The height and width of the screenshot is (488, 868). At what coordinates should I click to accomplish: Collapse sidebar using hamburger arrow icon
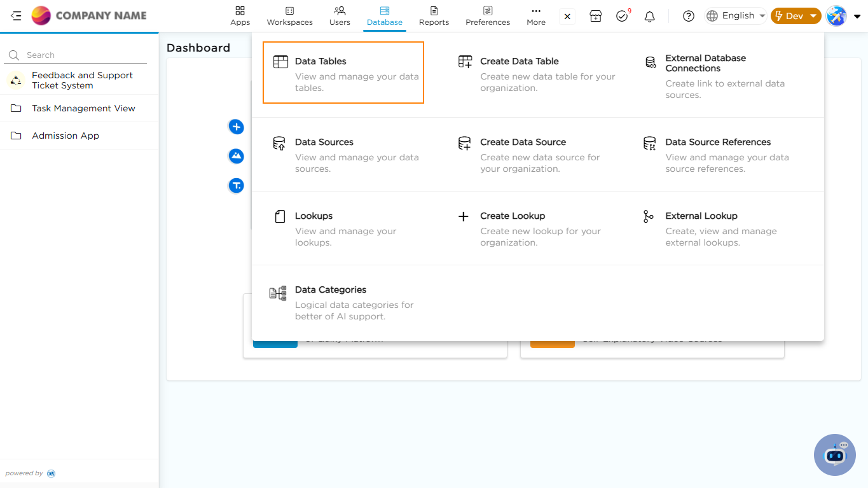coord(16,16)
